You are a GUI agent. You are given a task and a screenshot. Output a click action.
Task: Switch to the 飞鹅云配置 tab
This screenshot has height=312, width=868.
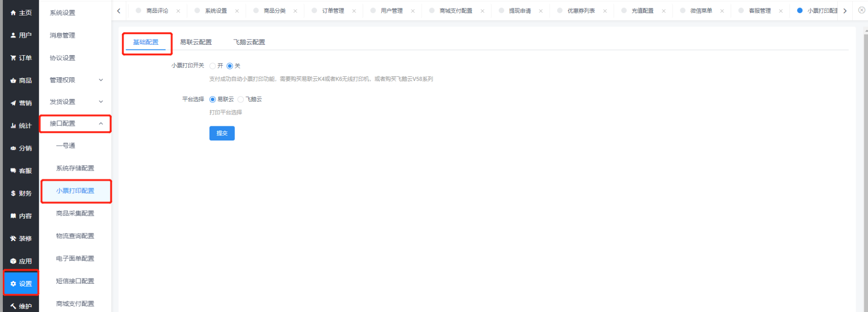coord(249,42)
